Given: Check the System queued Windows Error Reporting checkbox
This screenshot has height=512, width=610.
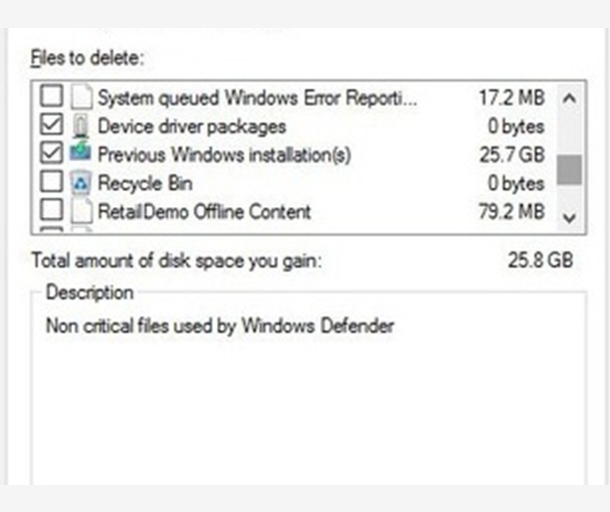Looking at the screenshot, I should pyautogui.click(x=51, y=98).
